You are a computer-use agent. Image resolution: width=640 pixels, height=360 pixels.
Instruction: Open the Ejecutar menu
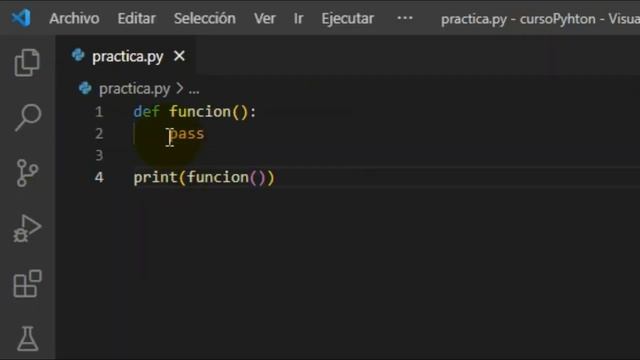[347, 19]
